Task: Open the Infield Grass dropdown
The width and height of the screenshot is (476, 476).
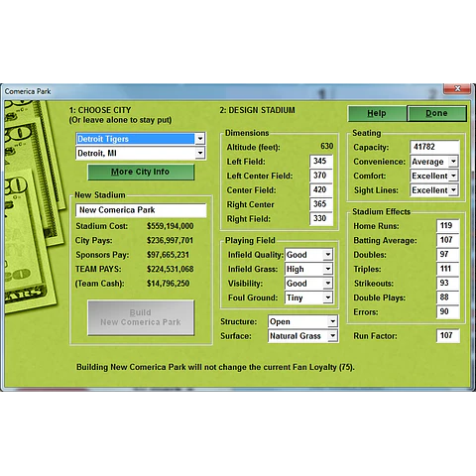Action: (x=308, y=269)
